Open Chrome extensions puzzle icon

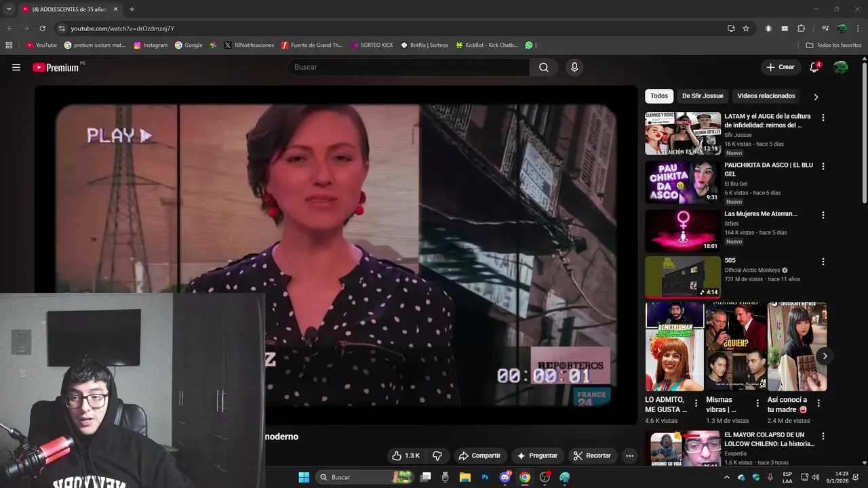coord(802,28)
